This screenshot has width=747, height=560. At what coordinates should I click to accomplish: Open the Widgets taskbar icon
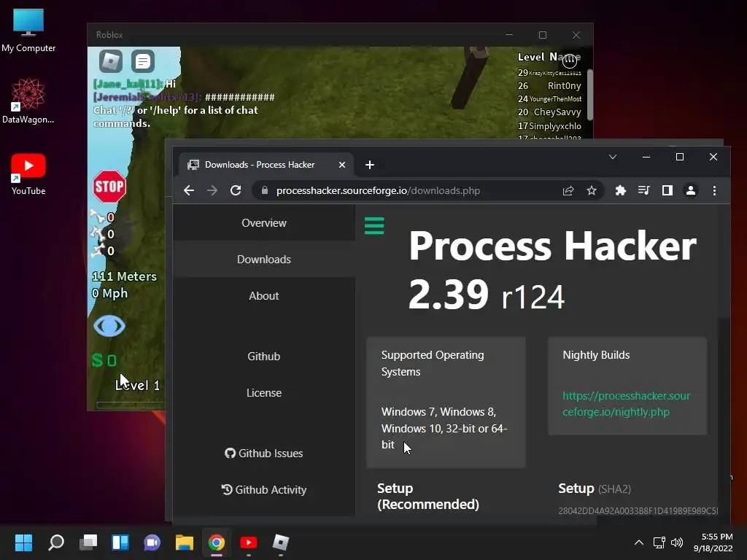pyautogui.click(x=120, y=542)
